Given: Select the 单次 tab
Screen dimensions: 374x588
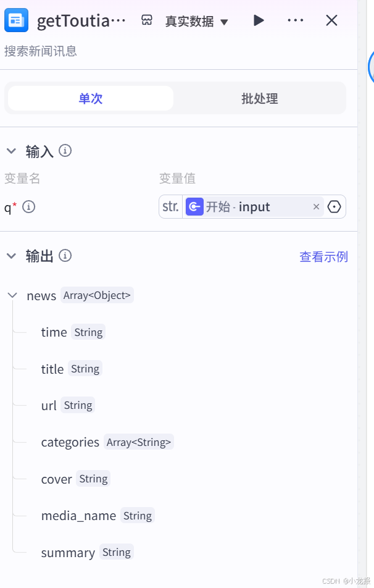Looking at the screenshot, I should tap(90, 98).
